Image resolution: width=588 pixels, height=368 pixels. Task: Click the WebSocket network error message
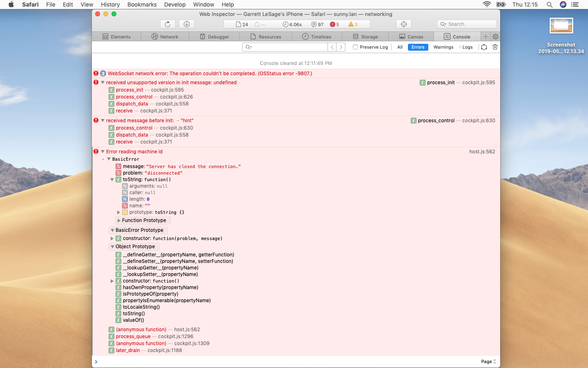tap(210, 74)
